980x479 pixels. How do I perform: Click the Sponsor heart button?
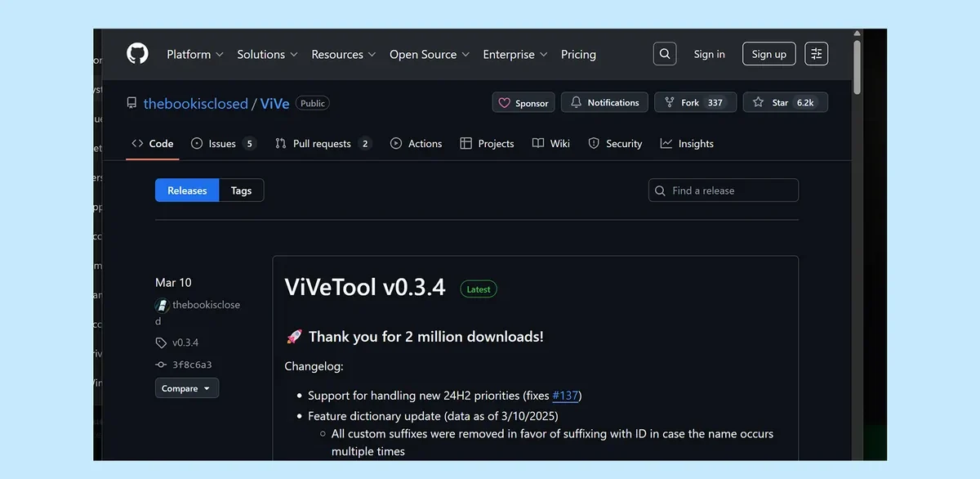(x=523, y=103)
